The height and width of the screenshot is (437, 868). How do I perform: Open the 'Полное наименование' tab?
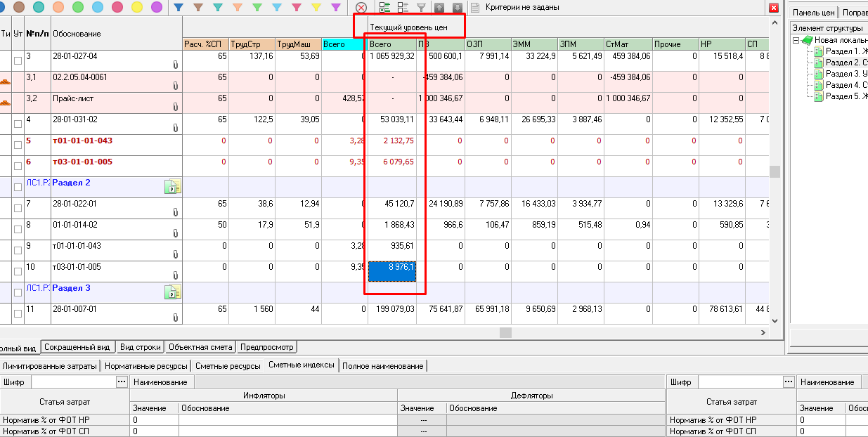383,366
